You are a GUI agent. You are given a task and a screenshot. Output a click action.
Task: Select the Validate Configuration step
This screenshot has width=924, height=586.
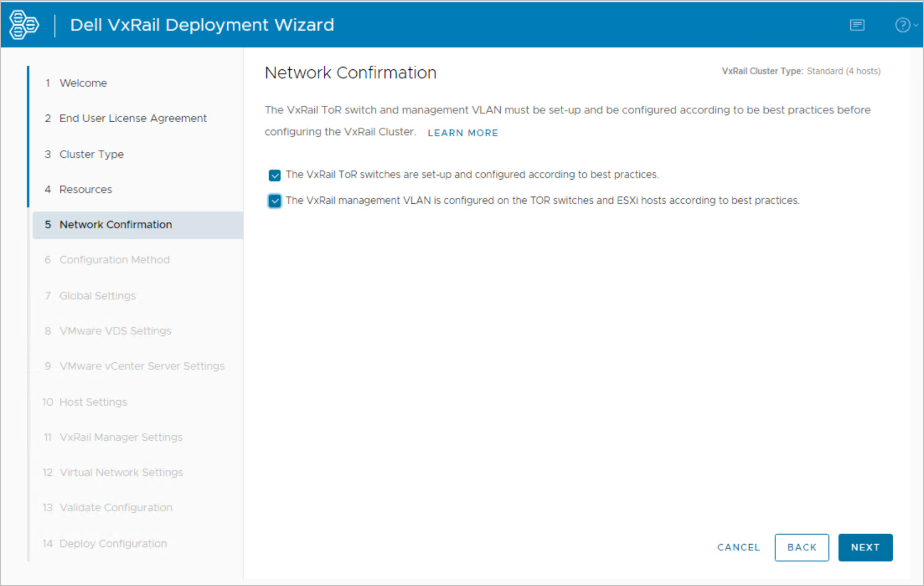[x=116, y=508]
